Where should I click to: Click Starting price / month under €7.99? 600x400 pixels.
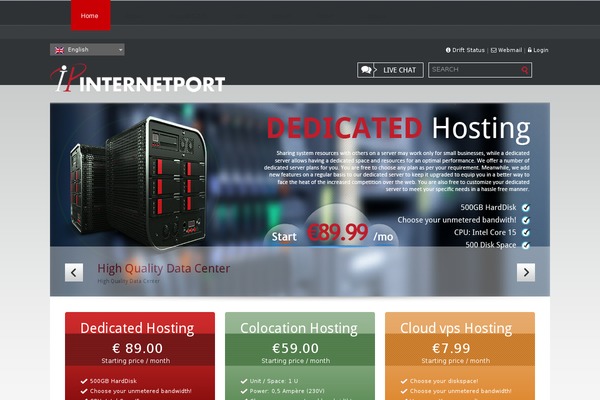point(456,361)
